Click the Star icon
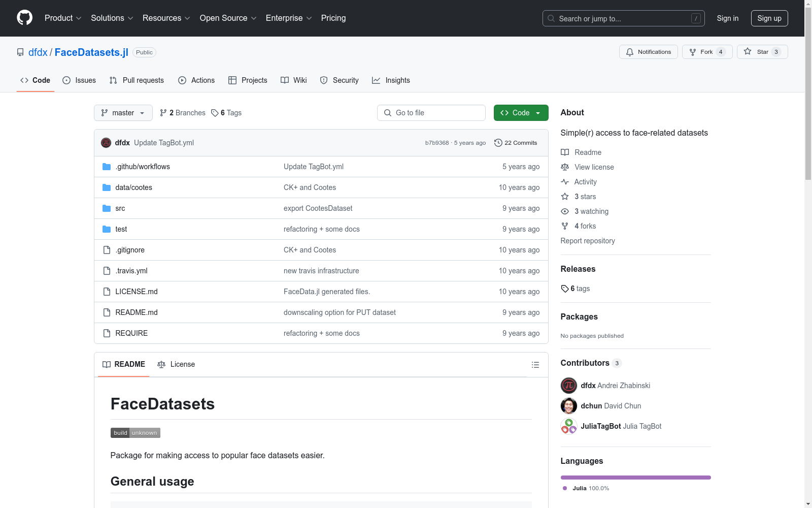Screen dimensions: 812x508 click(748, 51)
